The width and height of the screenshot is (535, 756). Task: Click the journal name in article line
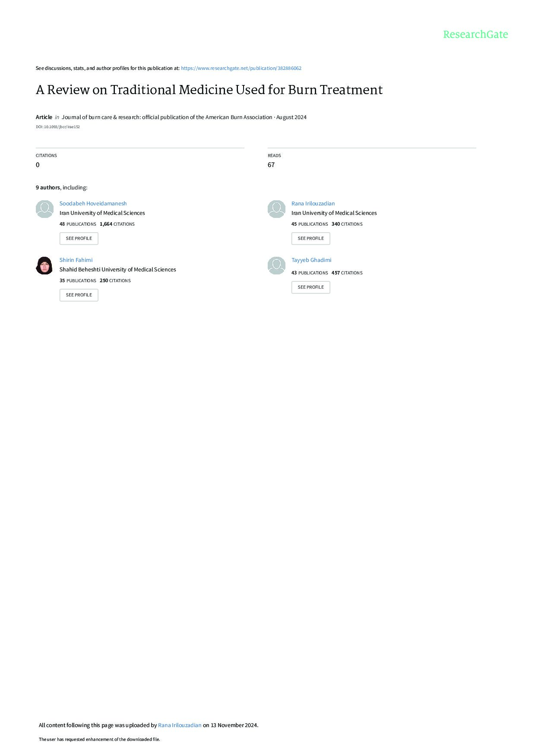pos(167,117)
